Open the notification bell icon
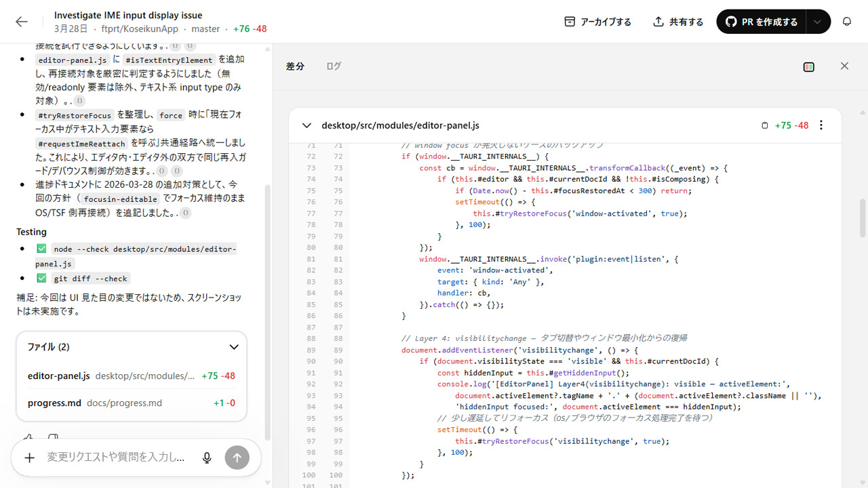The height and width of the screenshot is (488, 868). click(x=846, y=21)
